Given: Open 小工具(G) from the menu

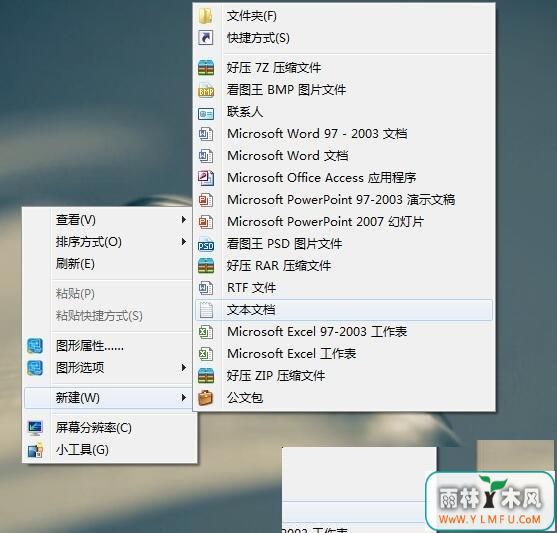Looking at the screenshot, I should click(82, 450).
